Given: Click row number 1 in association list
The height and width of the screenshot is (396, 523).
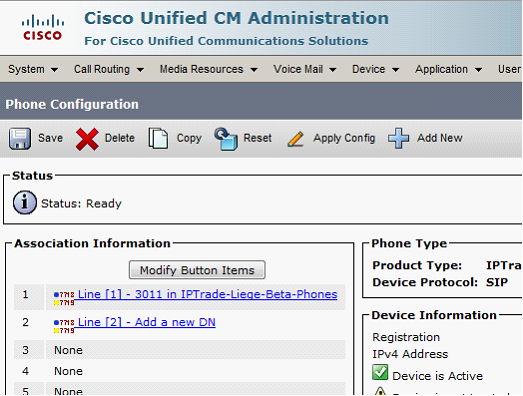Looking at the screenshot, I should [25, 294].
